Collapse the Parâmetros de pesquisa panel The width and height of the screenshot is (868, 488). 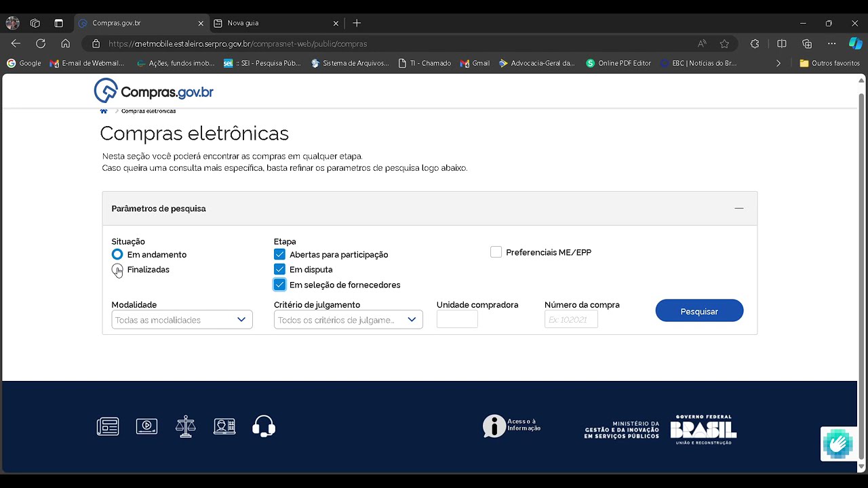739,208
